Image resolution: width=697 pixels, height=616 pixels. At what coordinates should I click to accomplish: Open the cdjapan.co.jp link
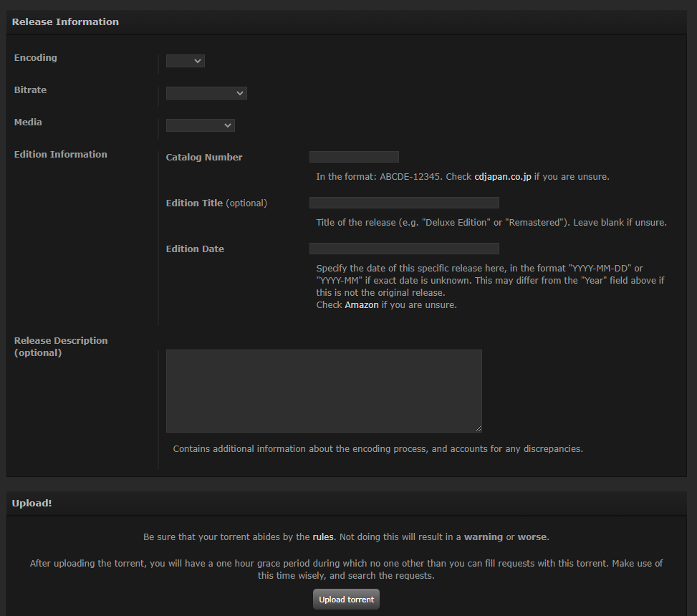pos(503,176)
